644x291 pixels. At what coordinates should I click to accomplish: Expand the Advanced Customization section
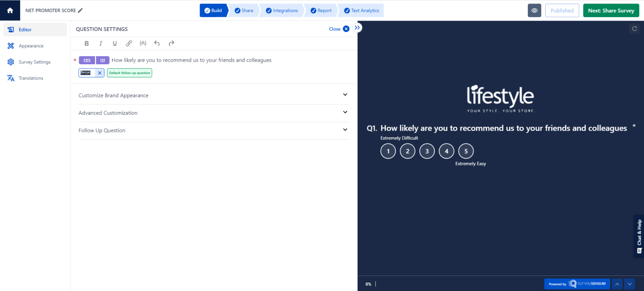click(x=345, y=113)
